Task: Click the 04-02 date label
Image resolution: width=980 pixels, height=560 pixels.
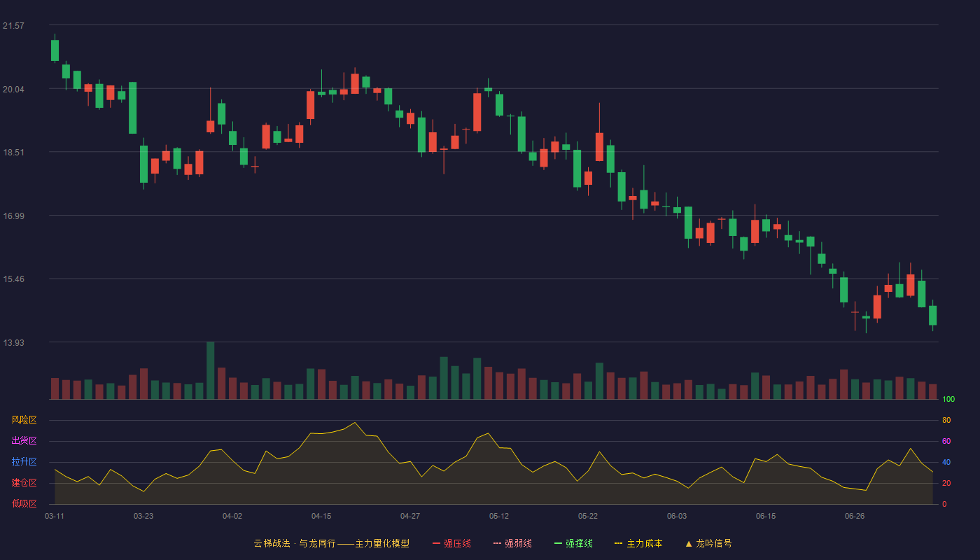Action: coord(232,516)
